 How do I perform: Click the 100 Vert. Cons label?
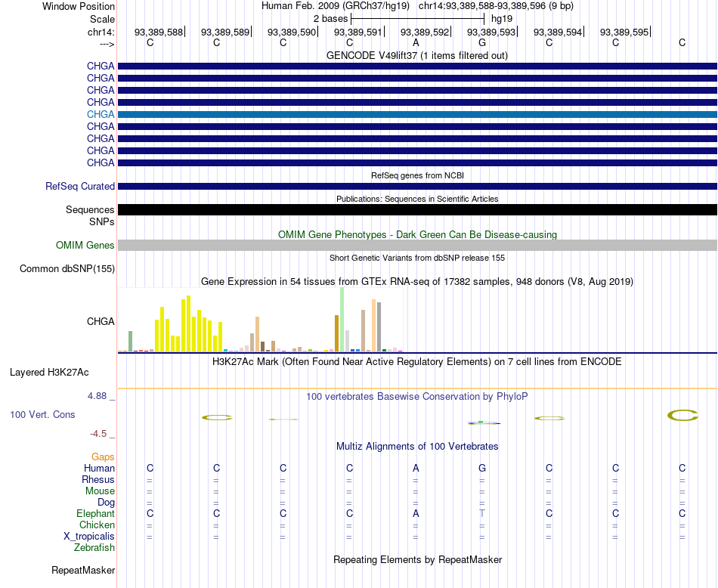coord(42,414)
